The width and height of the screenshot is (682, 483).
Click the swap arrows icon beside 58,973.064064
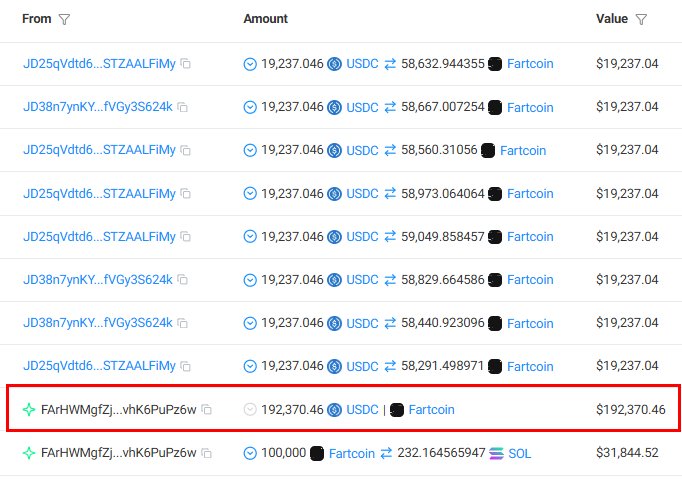click(x=390, y=194)
